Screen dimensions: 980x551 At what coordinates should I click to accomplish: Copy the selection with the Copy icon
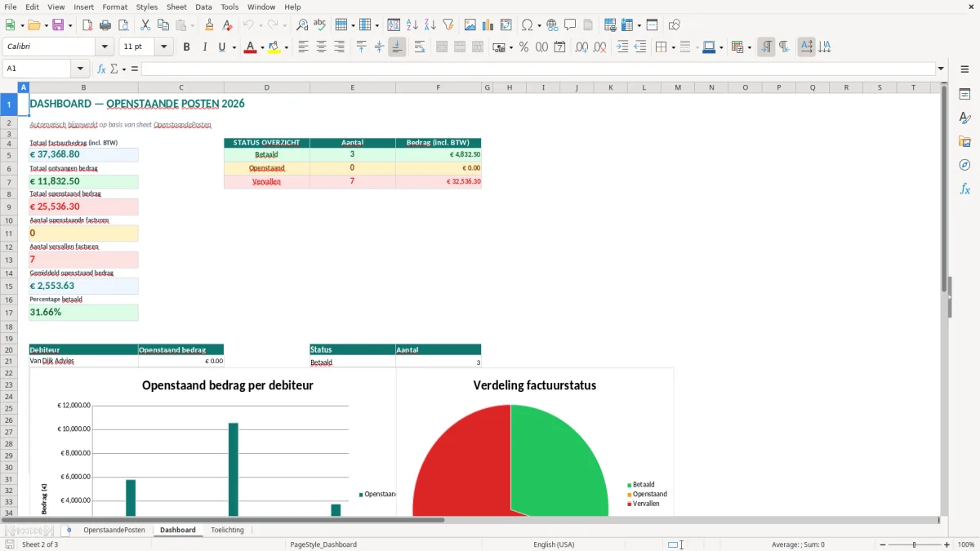(163, 25)
